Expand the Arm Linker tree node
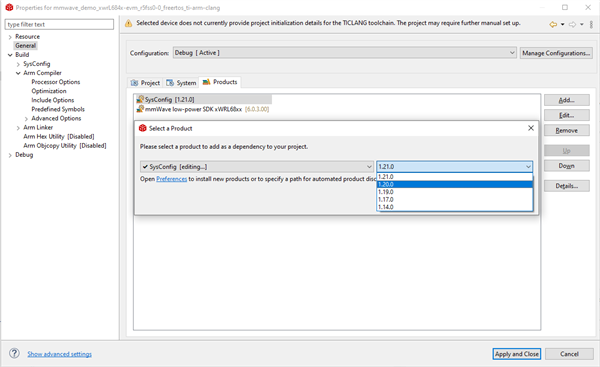 click(18, 128)
